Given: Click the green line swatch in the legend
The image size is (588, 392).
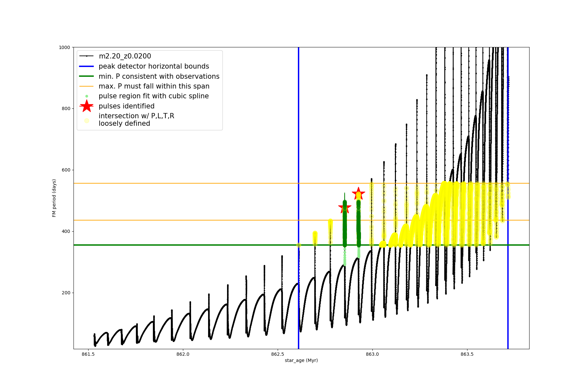Looking at the screenshot, I should click(x=87, y=76).
